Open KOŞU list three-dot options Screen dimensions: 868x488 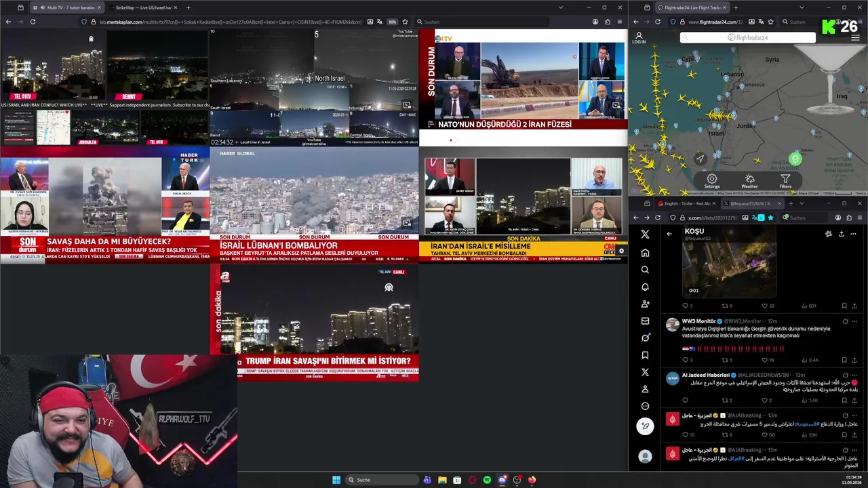coord(853,234)
